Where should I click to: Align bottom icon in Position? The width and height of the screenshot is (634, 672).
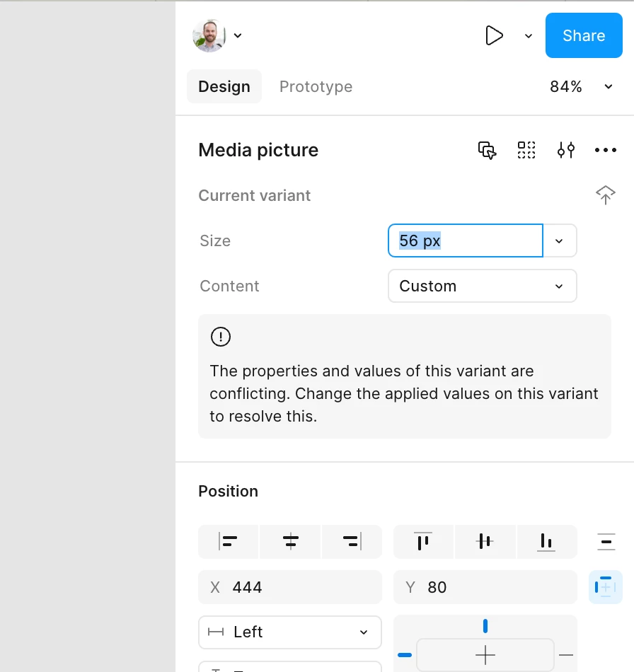(x=546, y=542)
